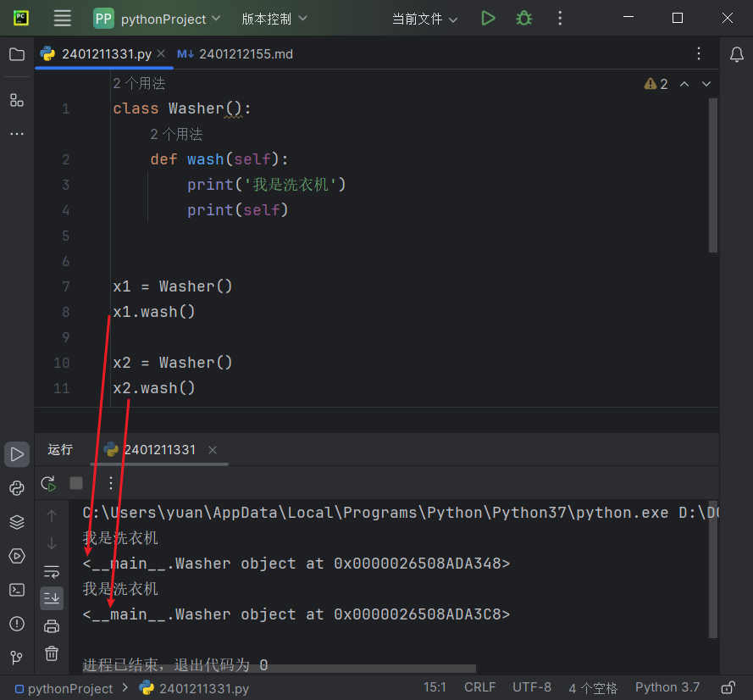Open the Project folder tool window

pos(17,54)
